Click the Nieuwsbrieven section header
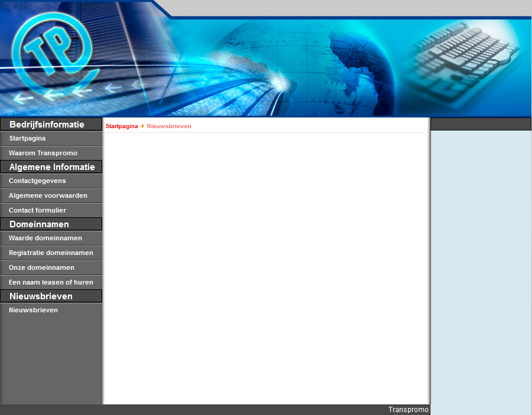Screen dimensions: 532x415 (x=51, y=296)
